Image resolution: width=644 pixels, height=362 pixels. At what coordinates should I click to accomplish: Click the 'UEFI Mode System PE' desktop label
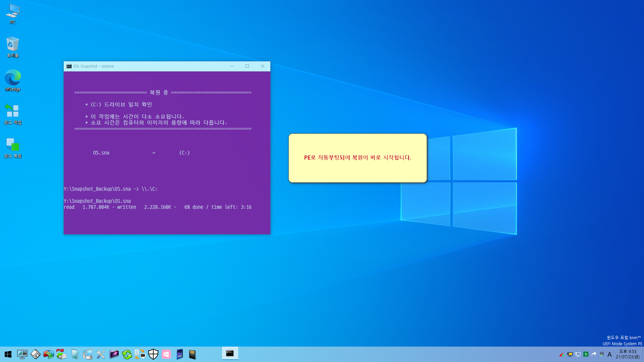[622, 344]
